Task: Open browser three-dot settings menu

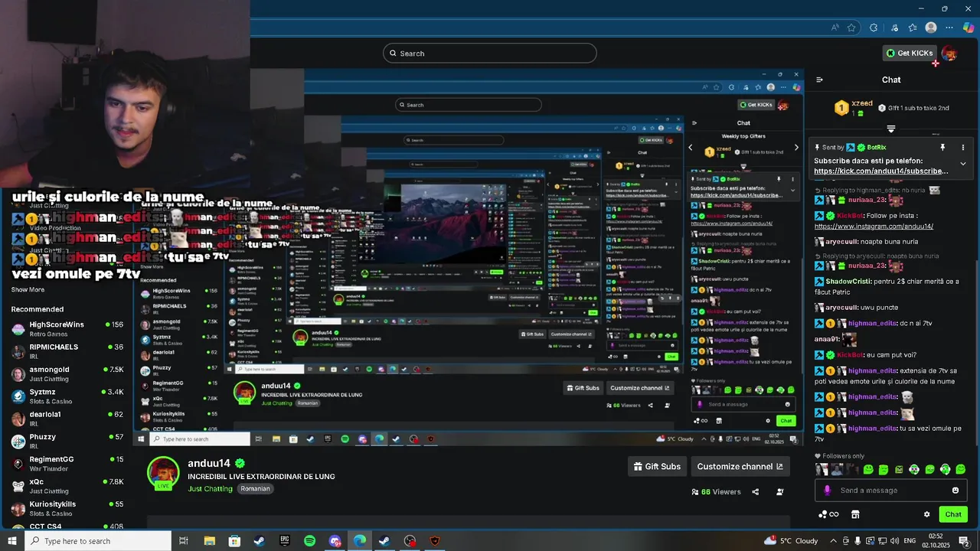Action: click(x=949, y=28)
